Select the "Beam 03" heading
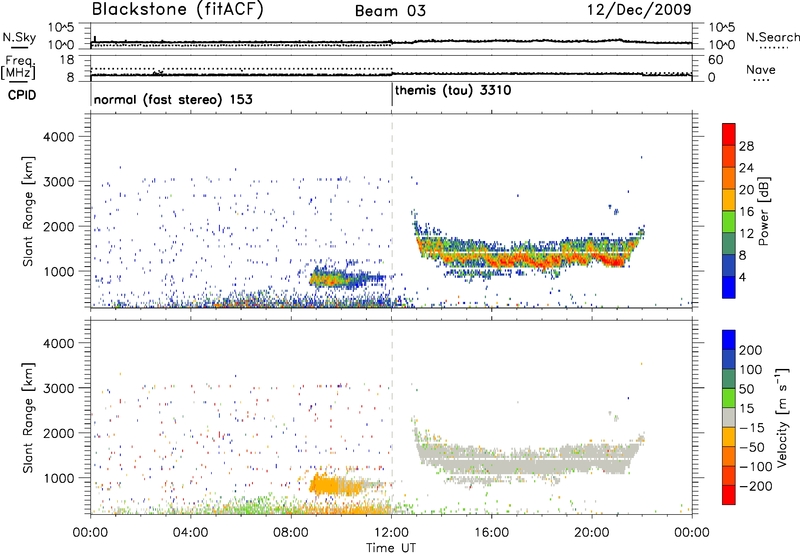Viewport: 800px width, 554px height. 390,11
